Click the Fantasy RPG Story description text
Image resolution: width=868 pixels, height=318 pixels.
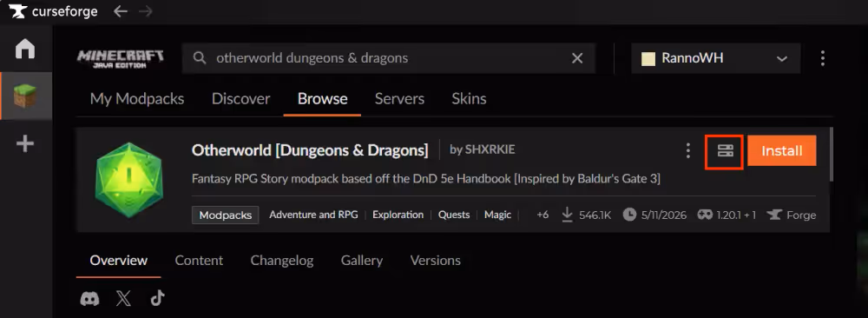click(425, 180)
